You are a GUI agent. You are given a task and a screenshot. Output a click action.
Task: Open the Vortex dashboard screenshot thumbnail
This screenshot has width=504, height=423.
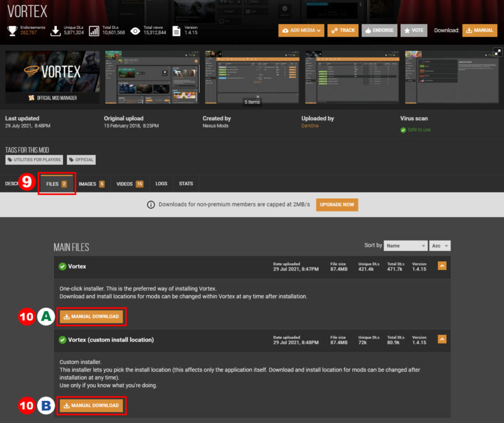pyautogui.click(x=152, y=77)
